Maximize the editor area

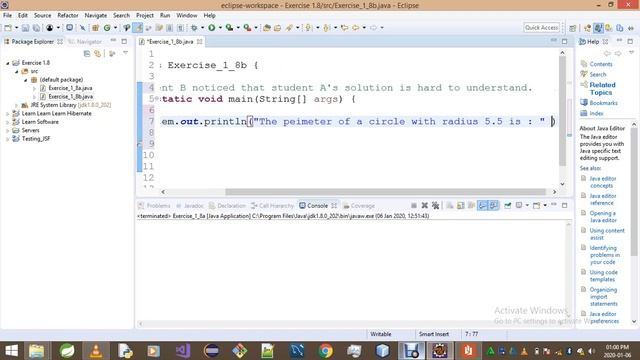tap(564, 41)
